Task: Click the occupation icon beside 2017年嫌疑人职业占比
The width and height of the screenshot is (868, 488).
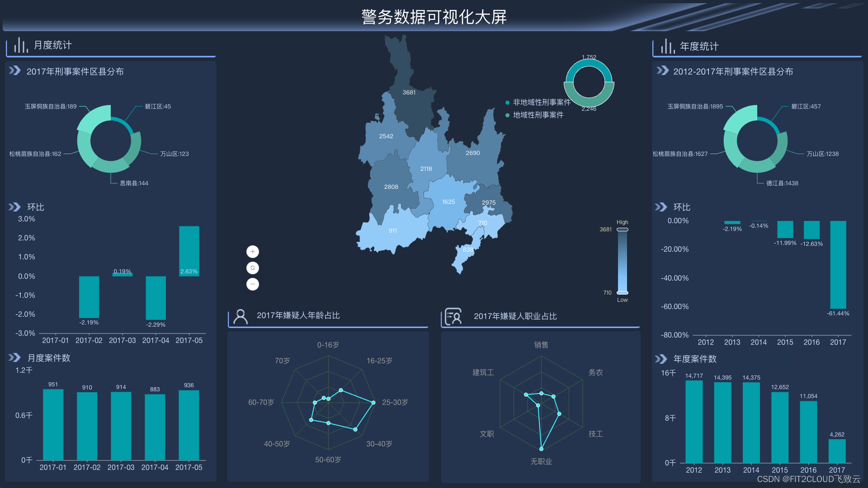Action: click(453, 316)
